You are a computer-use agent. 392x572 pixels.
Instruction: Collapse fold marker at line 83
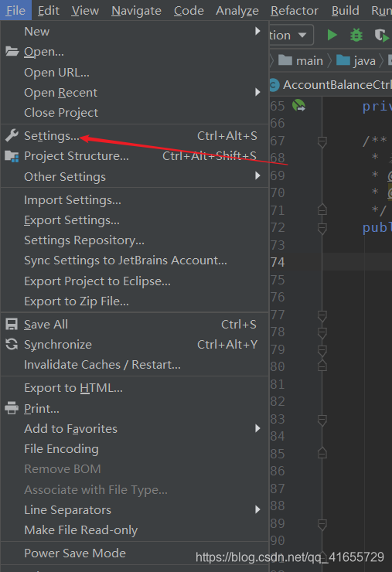pos(322,420)
